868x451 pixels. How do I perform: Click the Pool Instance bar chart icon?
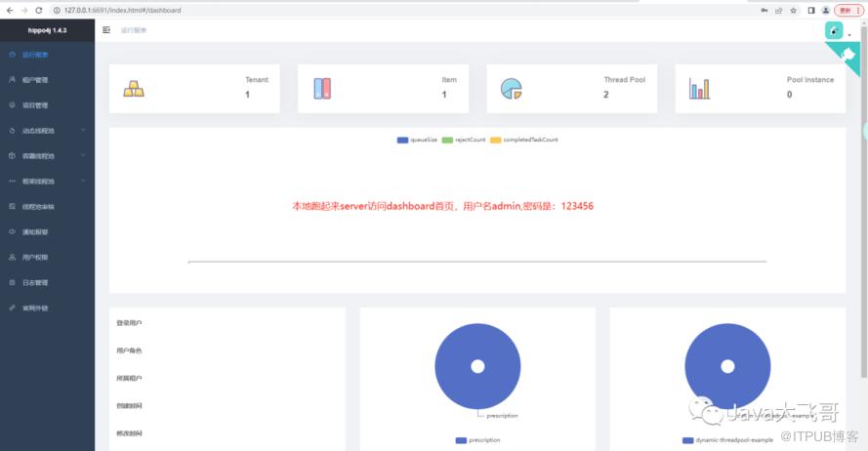(x=699, y=89)
